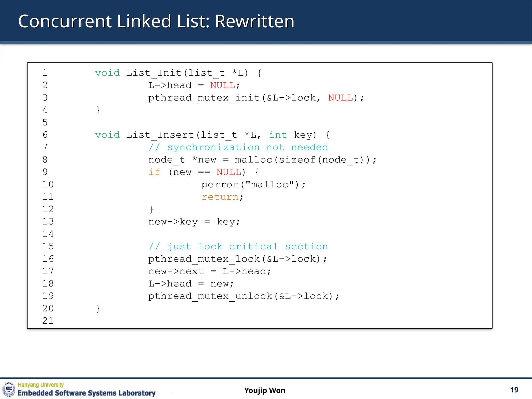Click the Hanyang University logo emblem
Image resolution: width=532 pixels, height=399 pixels.
(x=9, y=389)
